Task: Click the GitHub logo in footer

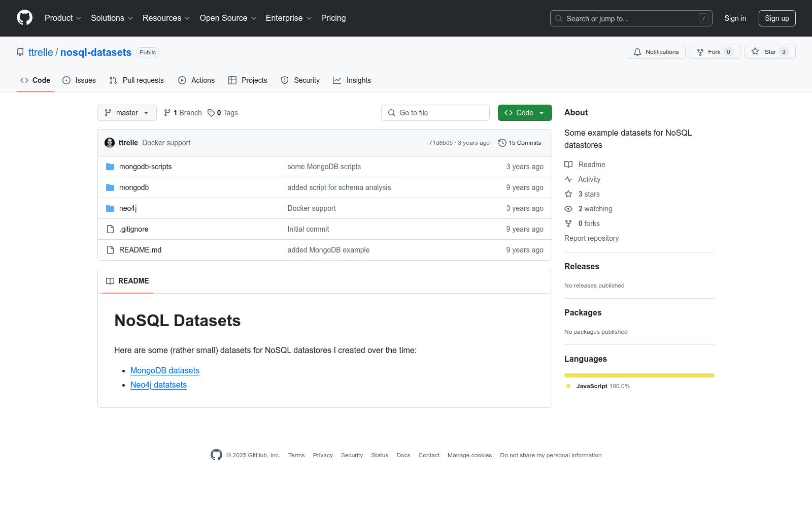Action: tap(217, 455)
